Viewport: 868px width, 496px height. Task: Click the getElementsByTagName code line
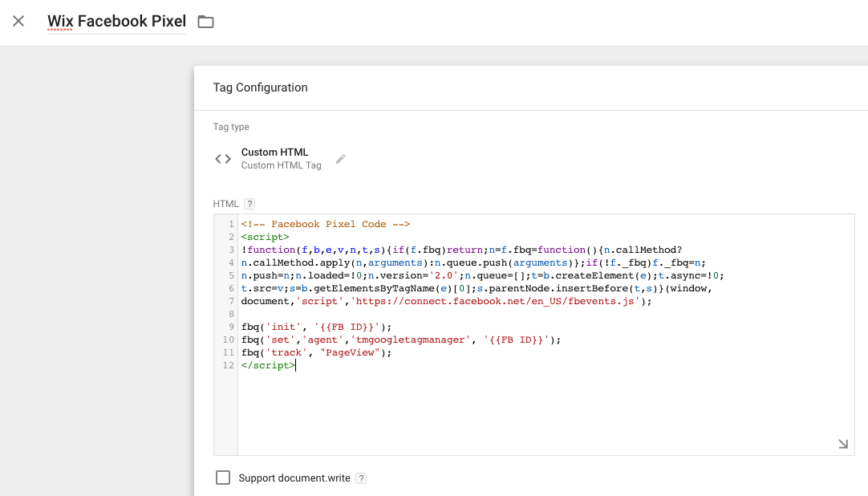point(476,288)
